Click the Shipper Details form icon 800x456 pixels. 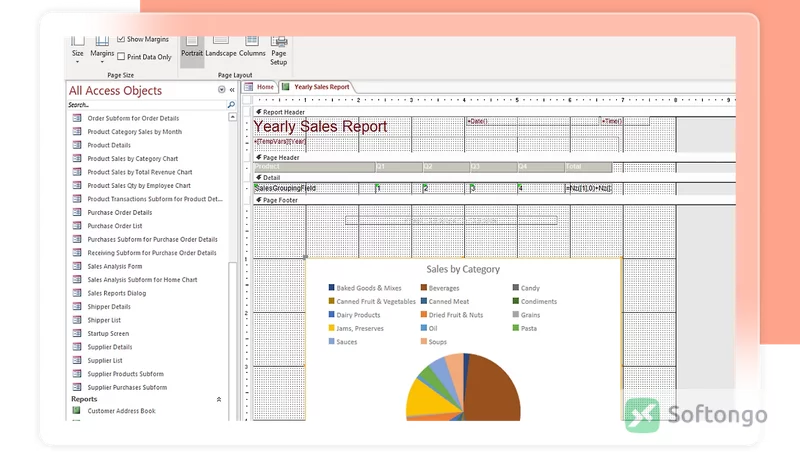click(77, 307)
